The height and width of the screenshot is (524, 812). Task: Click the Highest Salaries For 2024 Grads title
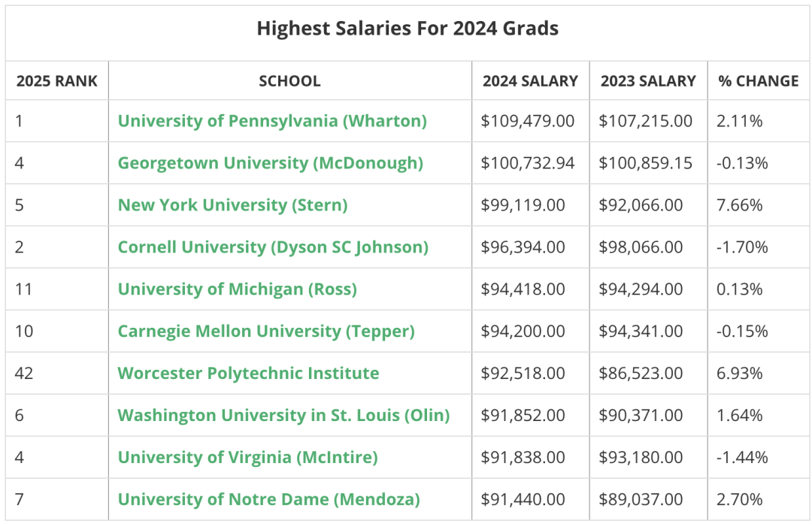pyautogui.click(x=408, y=29)
